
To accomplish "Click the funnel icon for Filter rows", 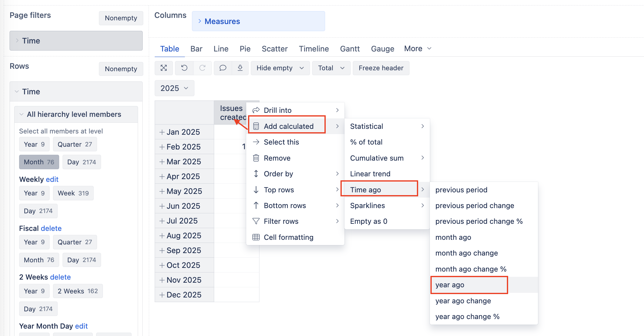I will pos(256,221).
